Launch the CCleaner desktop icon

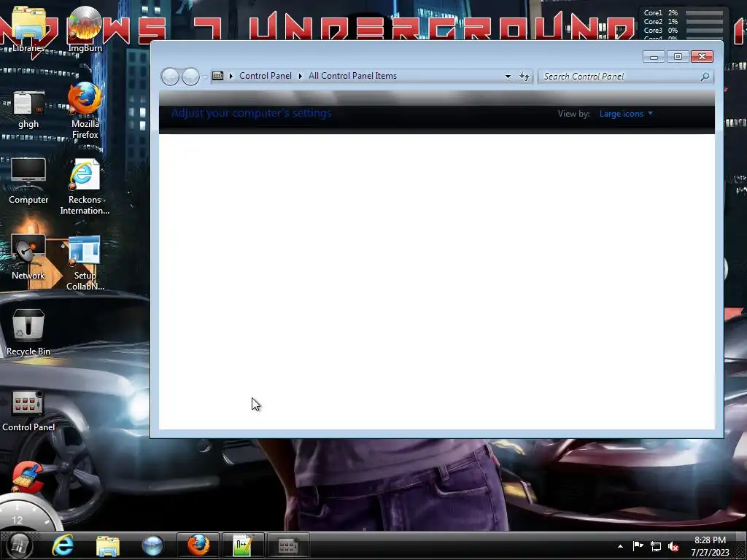pos(28,476)
